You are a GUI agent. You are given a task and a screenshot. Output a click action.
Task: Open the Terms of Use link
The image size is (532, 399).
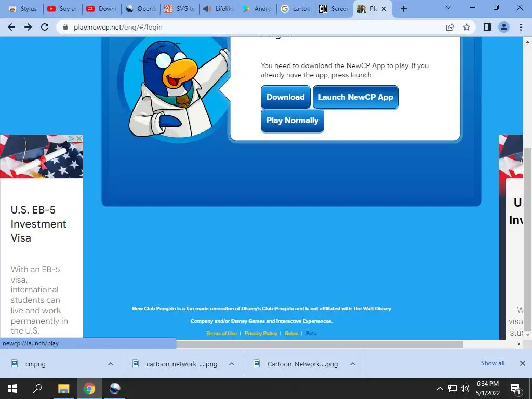(221, 333)
